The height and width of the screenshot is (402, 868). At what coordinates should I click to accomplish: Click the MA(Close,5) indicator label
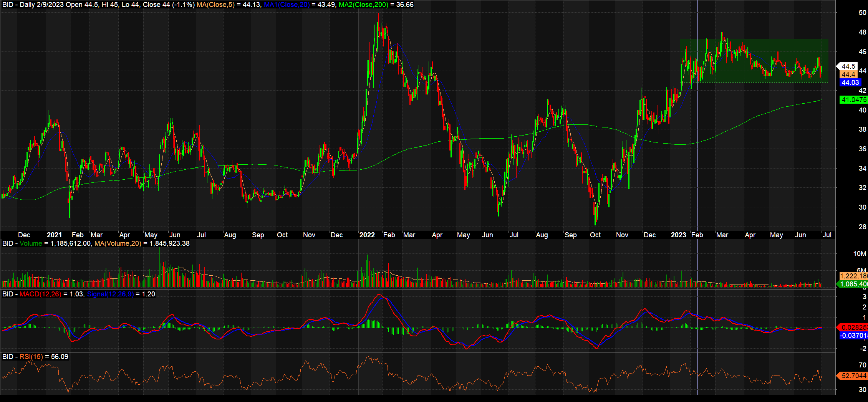(x=215, y=5)
